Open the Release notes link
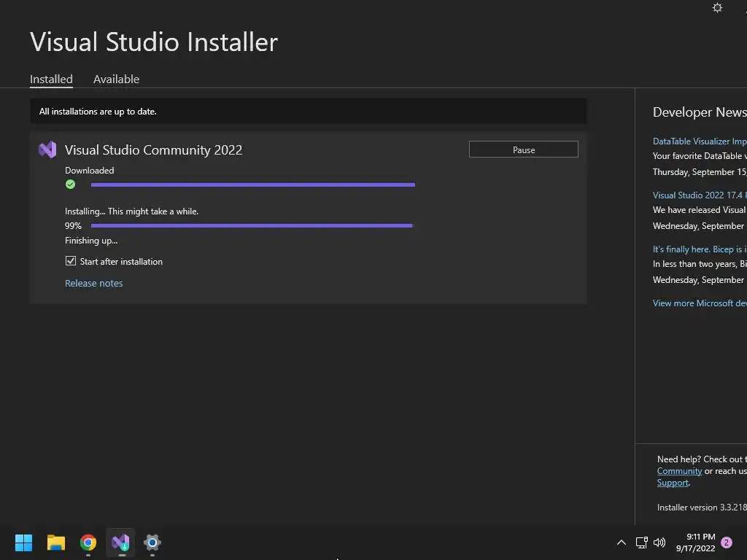 tap(94, 284)
